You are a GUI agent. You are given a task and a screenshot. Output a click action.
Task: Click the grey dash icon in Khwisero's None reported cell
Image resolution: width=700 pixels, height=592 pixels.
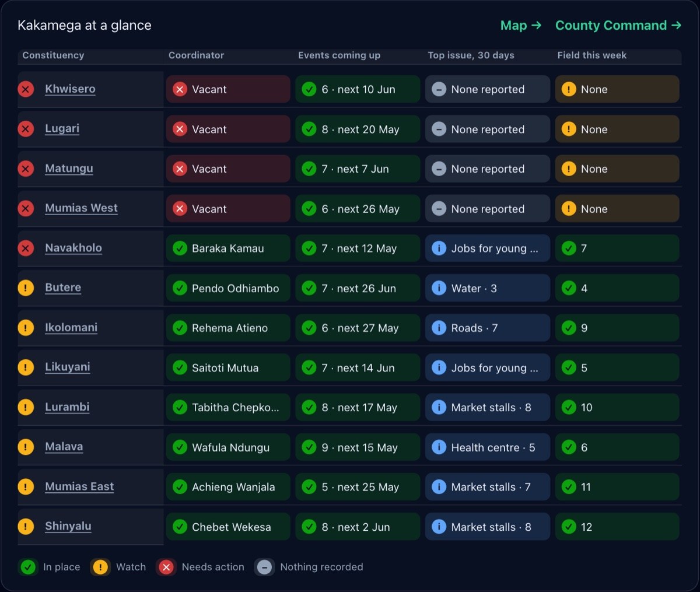pos(439,89)
